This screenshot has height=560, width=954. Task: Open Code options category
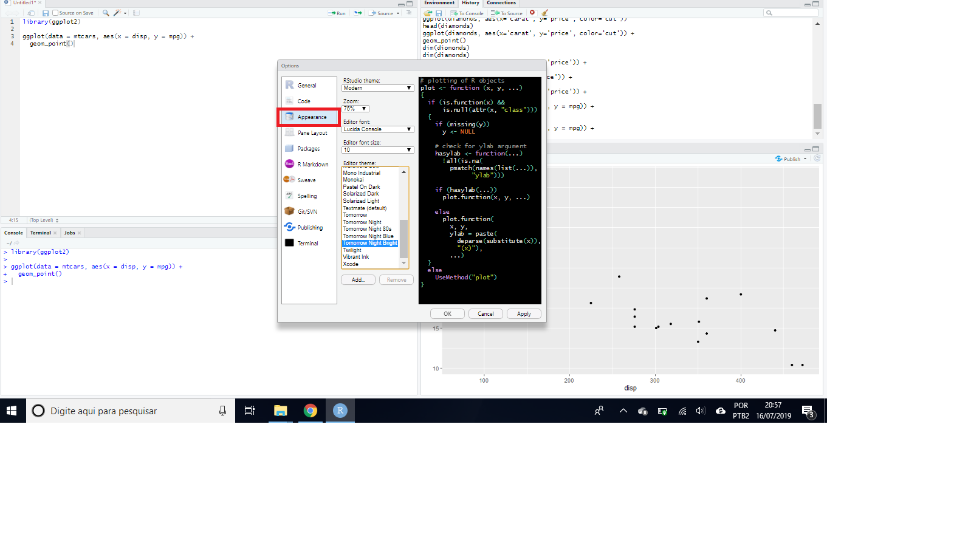(309, 101)
